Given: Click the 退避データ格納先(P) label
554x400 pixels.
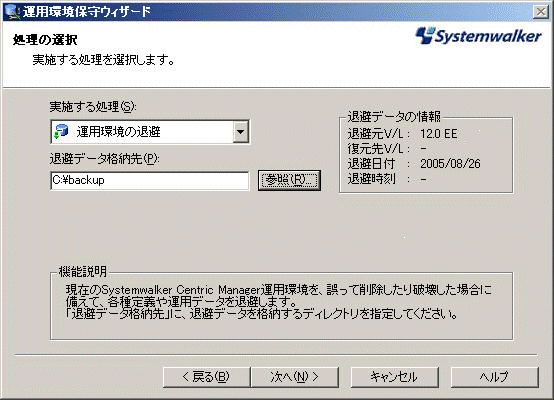Looking at the screenshot, I should 105,159.
